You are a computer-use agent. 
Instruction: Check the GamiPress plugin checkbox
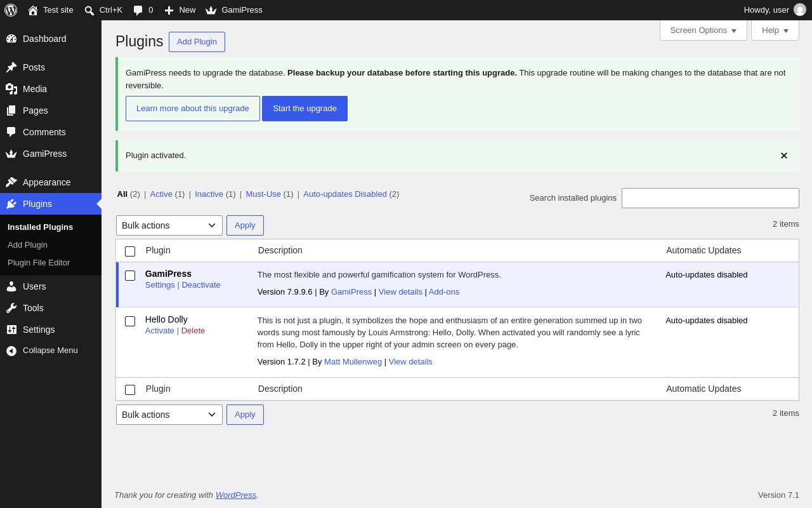pyautogui.click(x=130, y=276)
